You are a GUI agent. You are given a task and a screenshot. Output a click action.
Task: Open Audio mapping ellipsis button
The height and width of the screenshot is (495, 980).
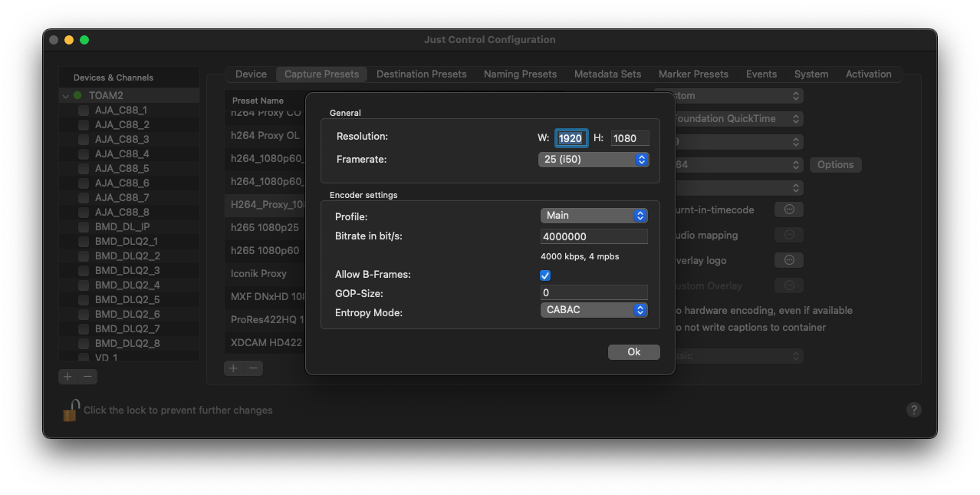(x=789, y=235)
